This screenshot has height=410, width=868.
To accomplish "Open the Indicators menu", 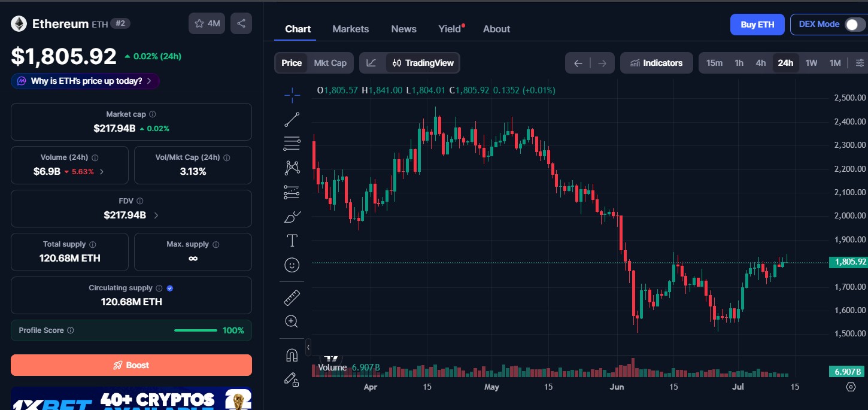I will [x=656, y=63].
